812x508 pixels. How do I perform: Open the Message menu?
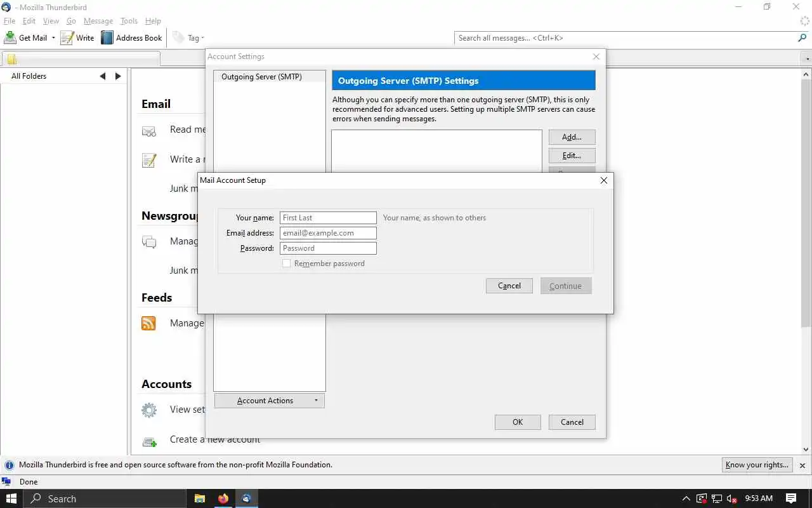click(x=98, y=21)
